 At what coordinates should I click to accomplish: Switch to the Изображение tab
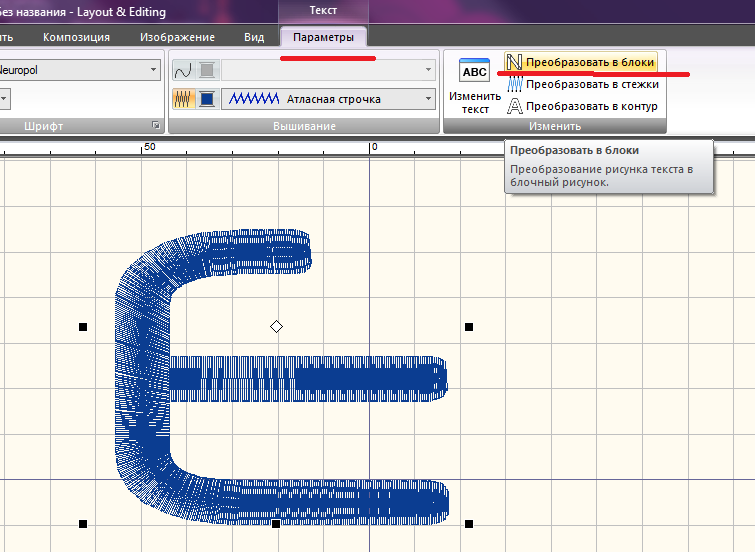tap(177, 37)
